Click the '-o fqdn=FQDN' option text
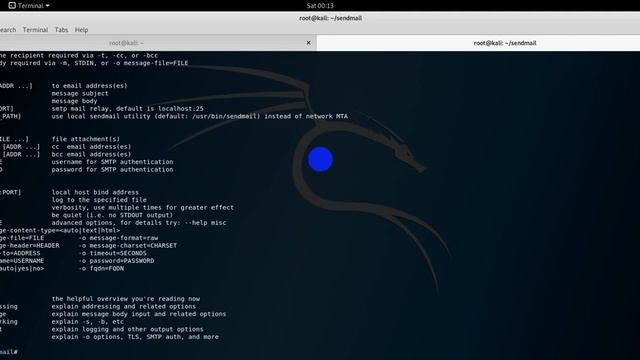The image size is (640, 360). (101, 269)
